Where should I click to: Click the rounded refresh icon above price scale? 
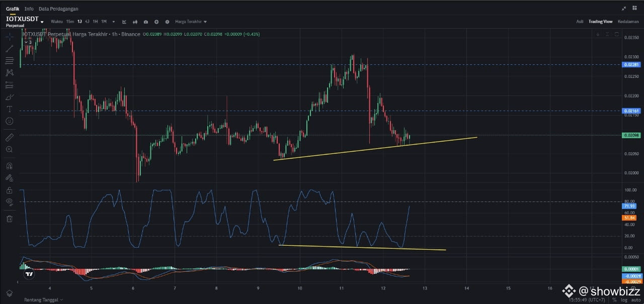click(x=617, y=34)
